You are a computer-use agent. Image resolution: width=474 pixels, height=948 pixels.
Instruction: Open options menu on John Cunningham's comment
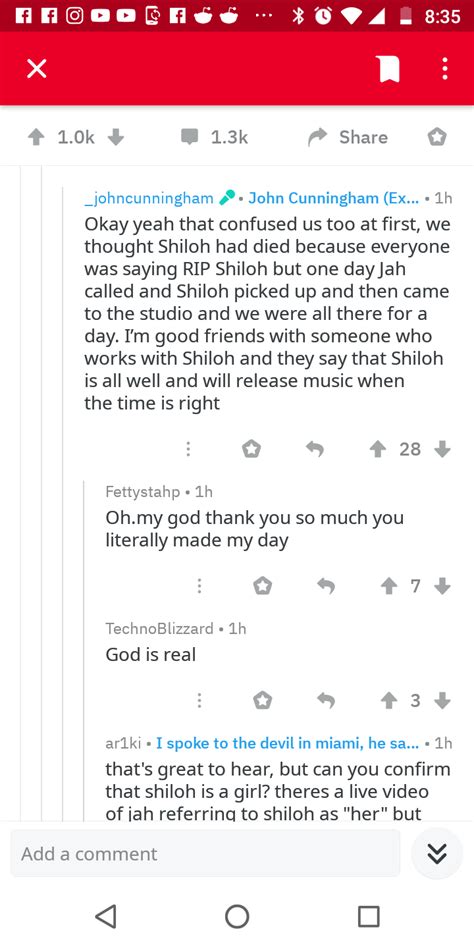(188, 449)
